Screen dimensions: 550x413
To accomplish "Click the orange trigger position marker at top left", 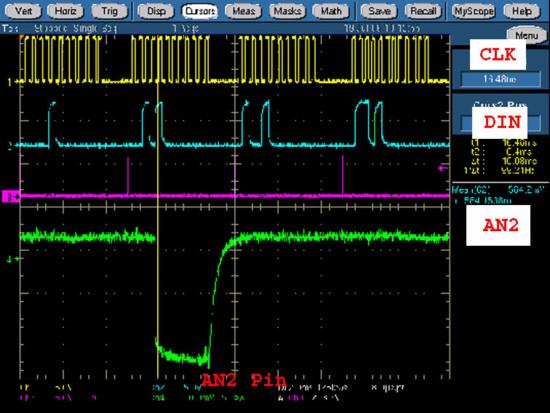I will tap(22, 37).
